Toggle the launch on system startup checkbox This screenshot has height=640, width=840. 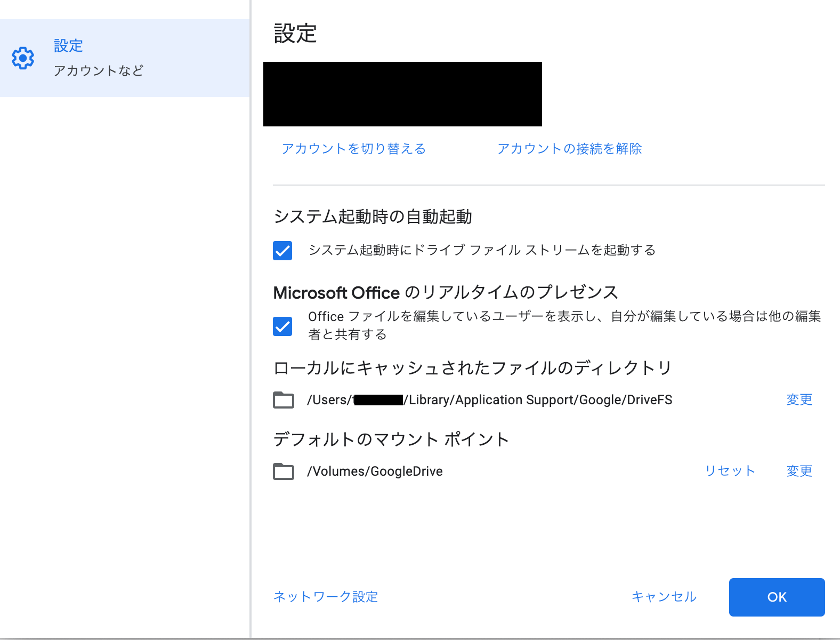pos(282,251)
